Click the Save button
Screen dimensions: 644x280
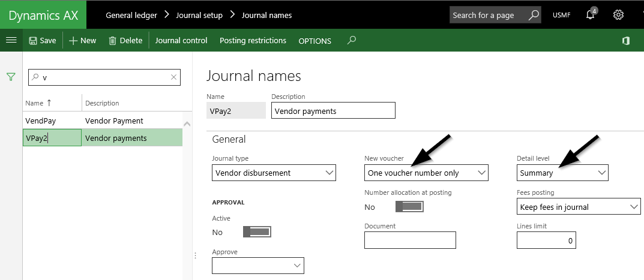coord(42,41)
